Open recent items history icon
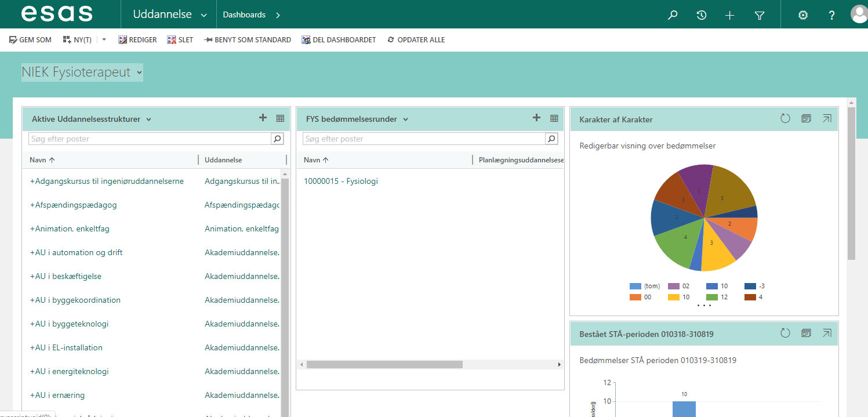This screenshot has height=417, width=868. click(702, 15)
